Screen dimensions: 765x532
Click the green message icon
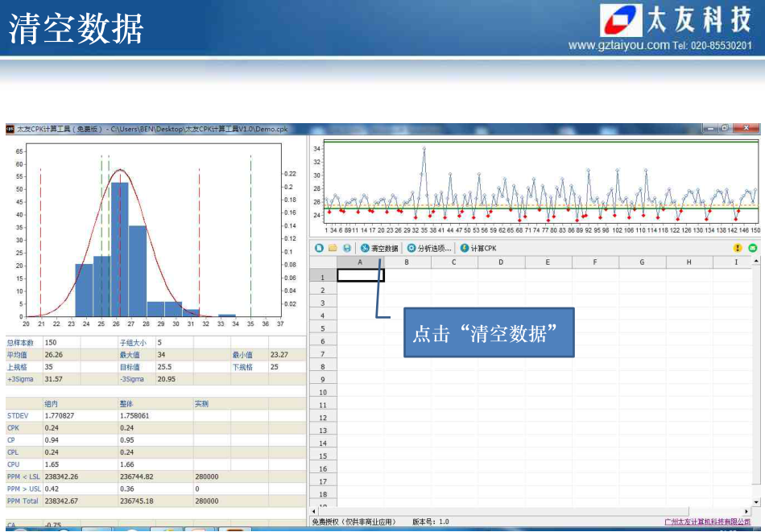[753, 248]
